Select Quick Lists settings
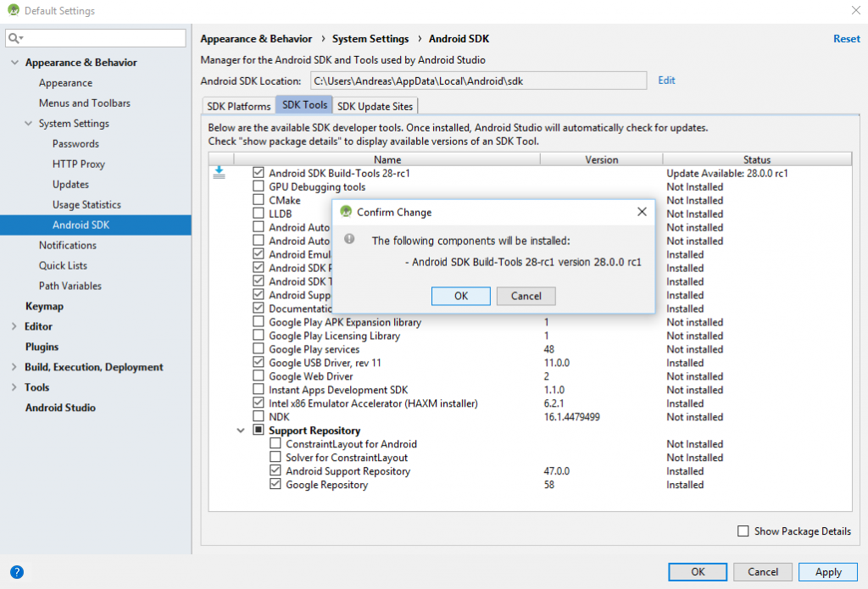The width and height of the screenshot is (868, 589). click(x=63, y=266)
